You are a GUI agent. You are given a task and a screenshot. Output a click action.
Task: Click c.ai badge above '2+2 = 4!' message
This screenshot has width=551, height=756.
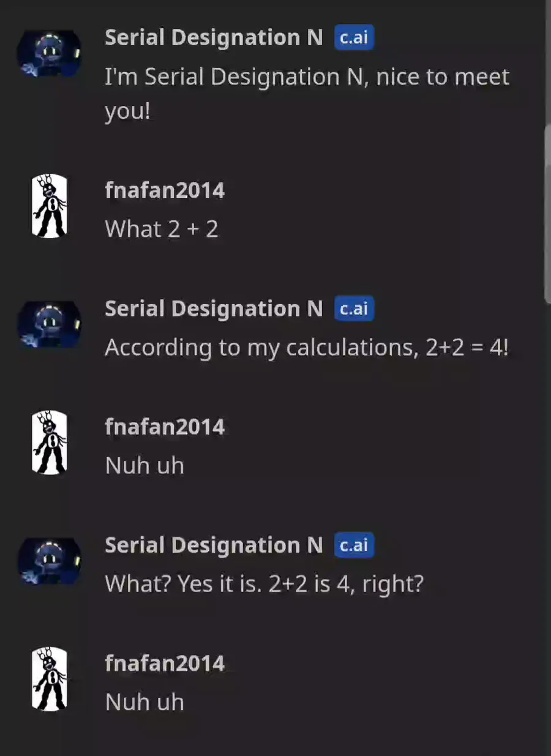(x=354, y=309)
